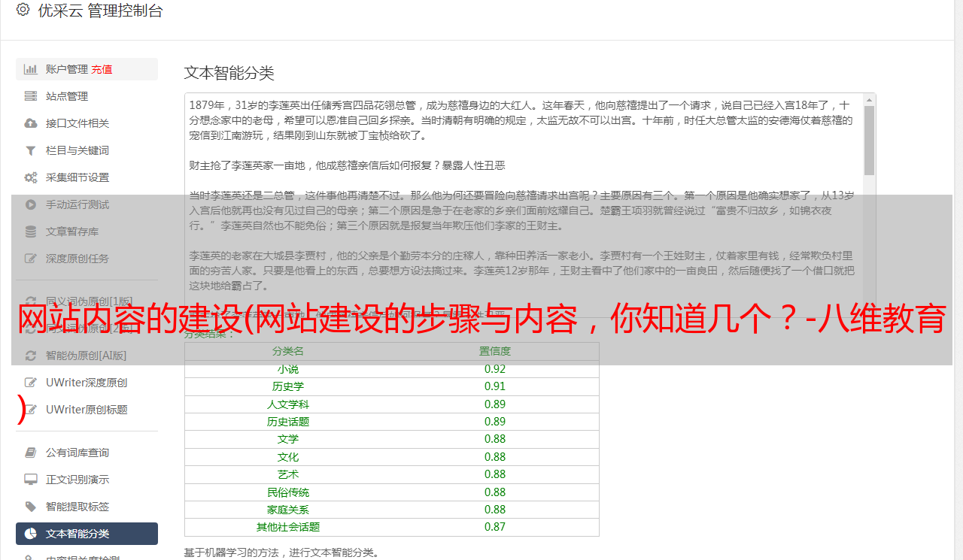Image resolution: width=963 pixels, height=560 pixels.
Task: Select the 0.87 confidence value
Action: point(495,527)
